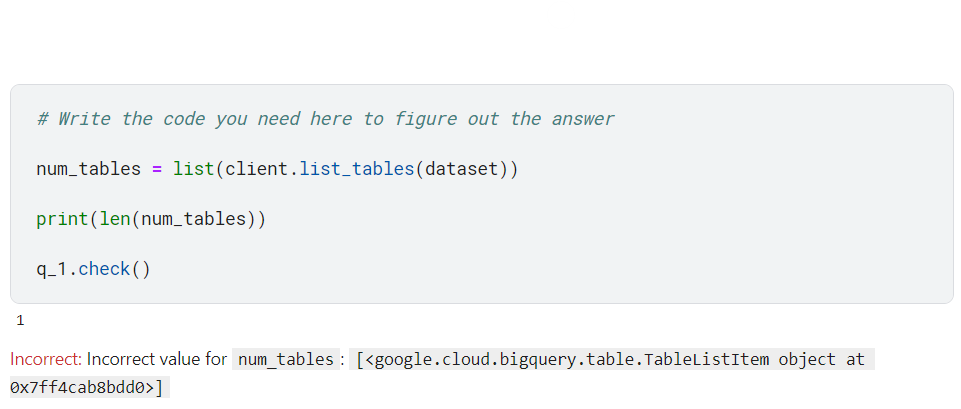
Task: Click the word 'answer' ending the comment
Action: tap(583, 118)
